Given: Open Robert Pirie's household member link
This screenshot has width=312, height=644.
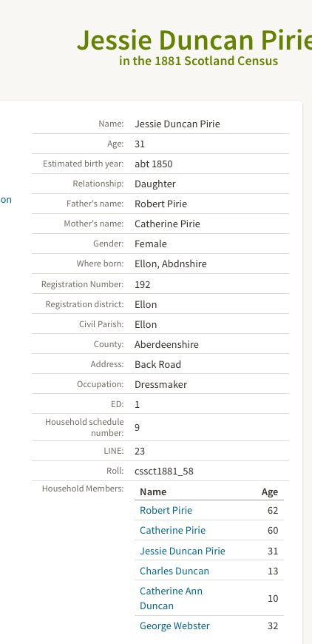Looking at the screenshot, I should [166, 510].
